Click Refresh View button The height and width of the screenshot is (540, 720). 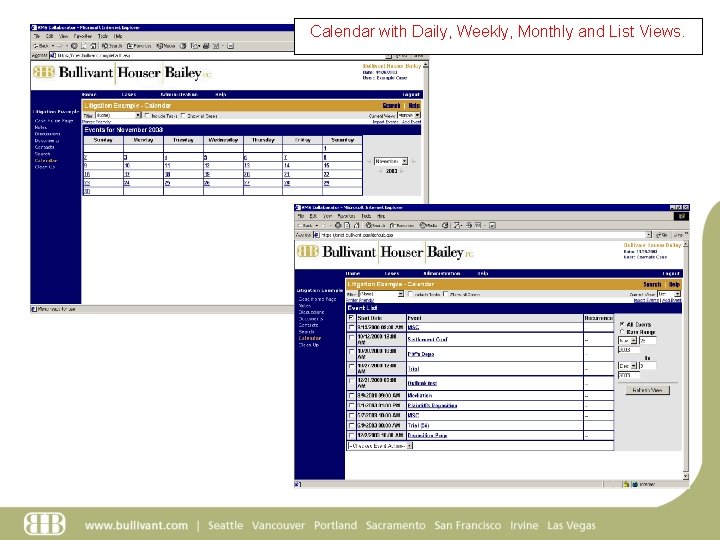coord(647,390)
